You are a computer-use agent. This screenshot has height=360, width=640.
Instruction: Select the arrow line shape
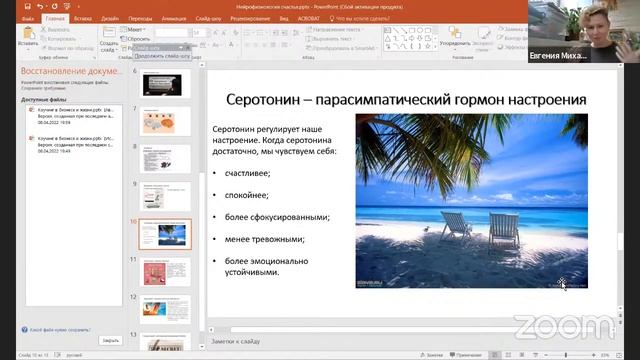(x=403, y=30)
